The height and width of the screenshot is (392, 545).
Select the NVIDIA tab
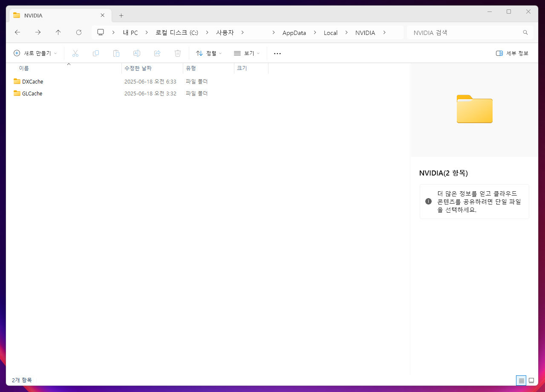pyautogui.click(x=60, y=15)
